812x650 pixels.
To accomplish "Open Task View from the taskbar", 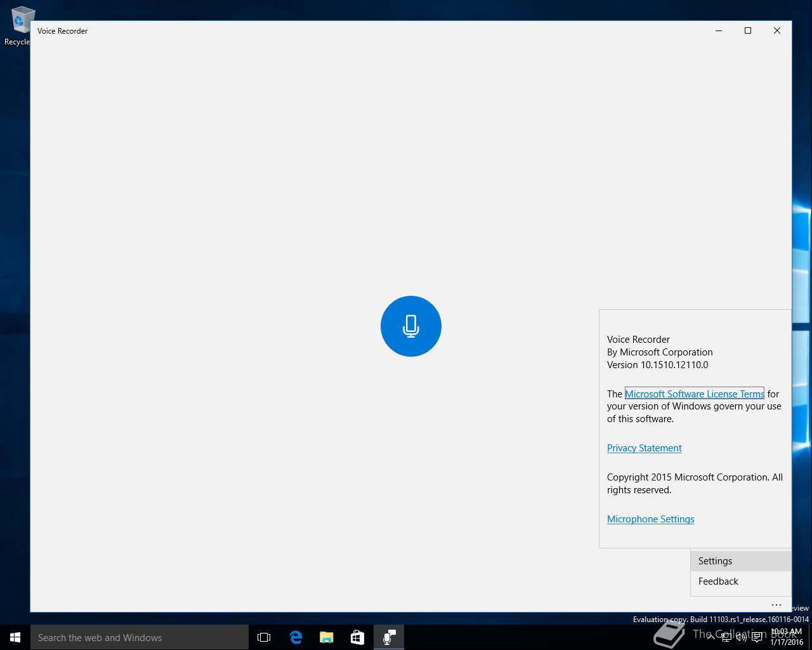I will [264, 637].
